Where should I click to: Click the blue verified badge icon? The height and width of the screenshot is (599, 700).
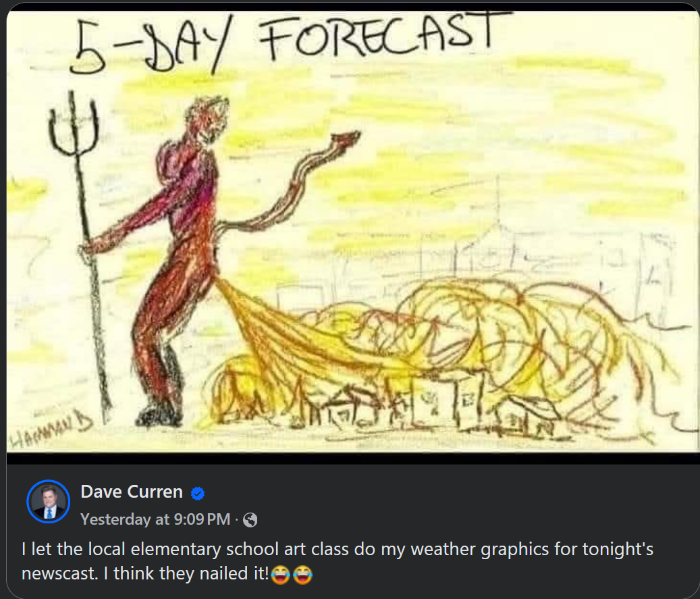coord(198,493)
